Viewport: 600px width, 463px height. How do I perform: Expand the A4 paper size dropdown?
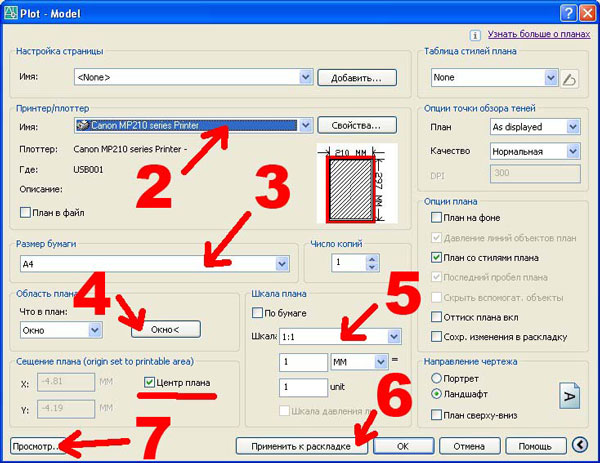coord(283,264)
